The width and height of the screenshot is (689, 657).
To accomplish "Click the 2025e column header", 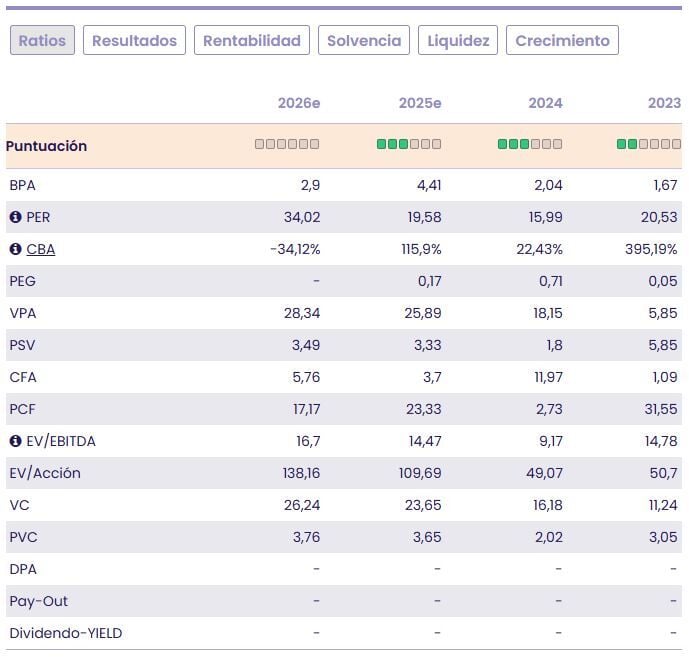I will pos(420,103).
